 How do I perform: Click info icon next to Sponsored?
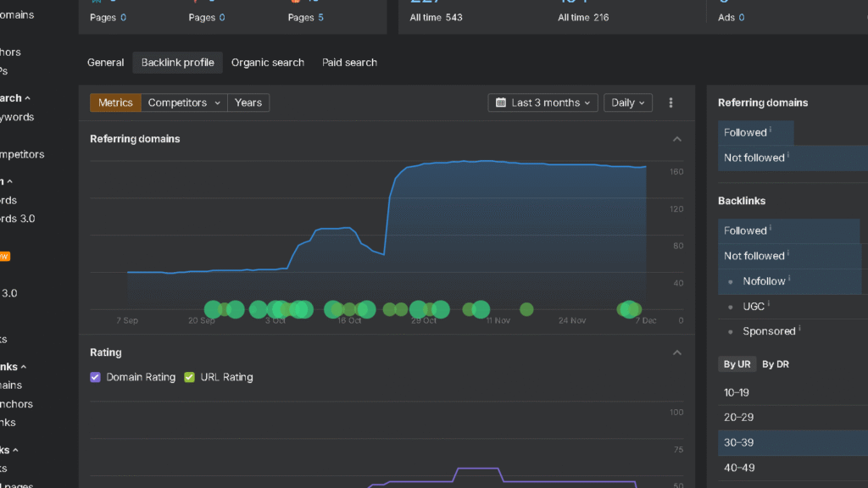click(x=799, y=330)
